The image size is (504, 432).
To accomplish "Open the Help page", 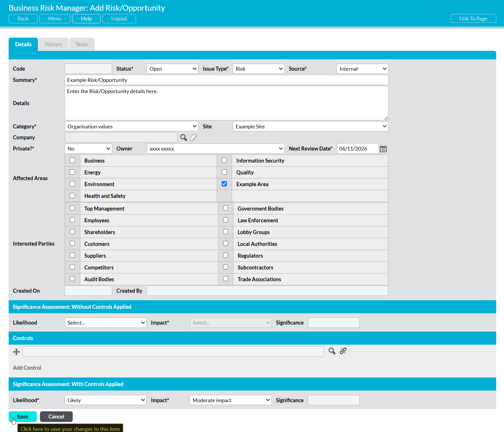I will click(x=86, y=19).
